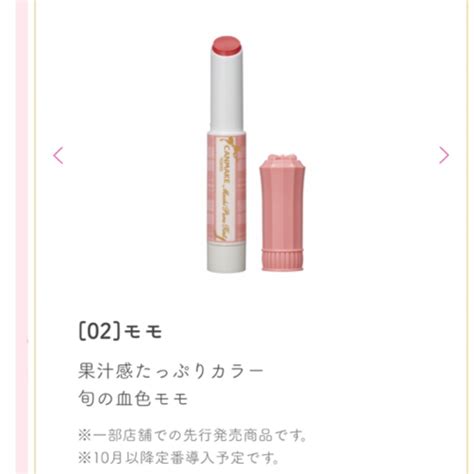474x474 pixels.
Task: Click the pink vertical stripe on the left edge
Action: click(22, 237)
